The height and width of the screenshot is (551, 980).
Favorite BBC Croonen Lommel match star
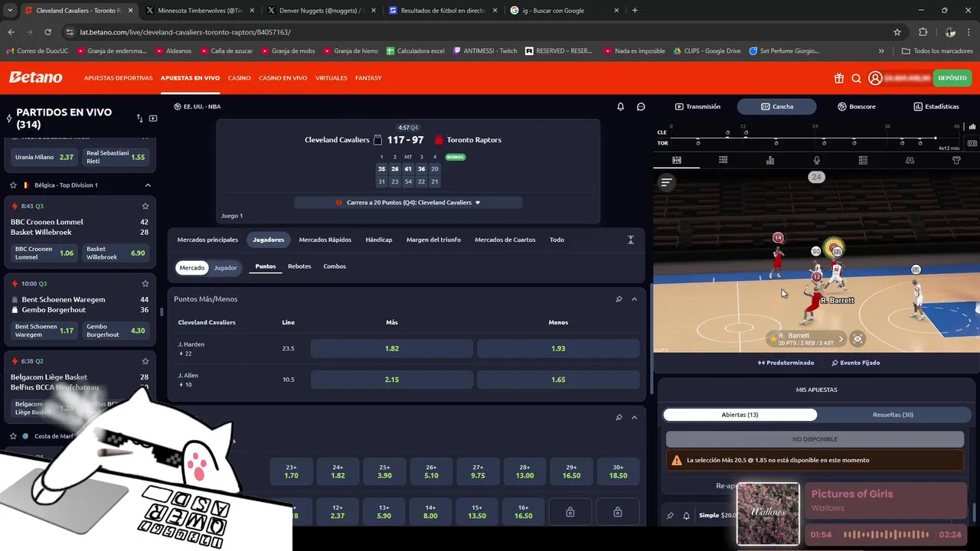coord(145,206)
